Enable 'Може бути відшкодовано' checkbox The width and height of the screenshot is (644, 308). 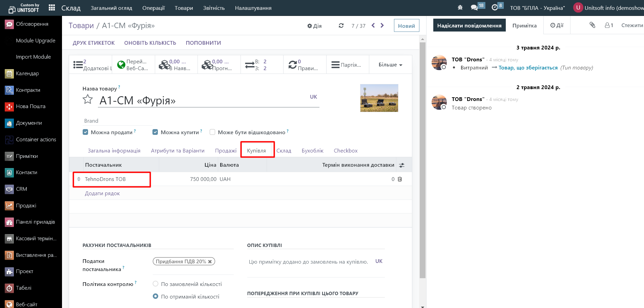pyautogui.click(x=212, y=132)
